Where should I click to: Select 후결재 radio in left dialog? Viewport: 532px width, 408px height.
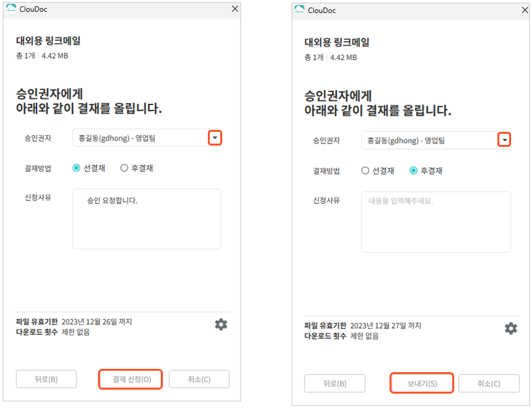[x=124, y=168]
